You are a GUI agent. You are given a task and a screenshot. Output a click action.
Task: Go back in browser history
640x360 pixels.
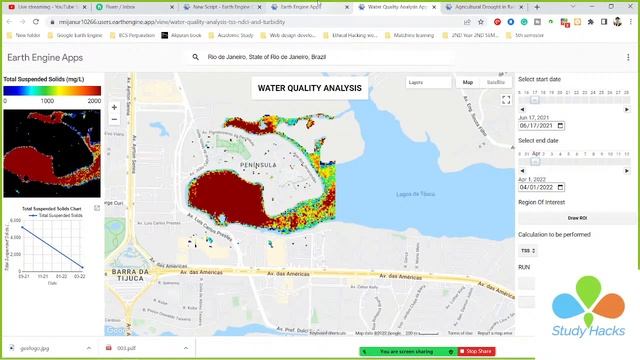9,22
